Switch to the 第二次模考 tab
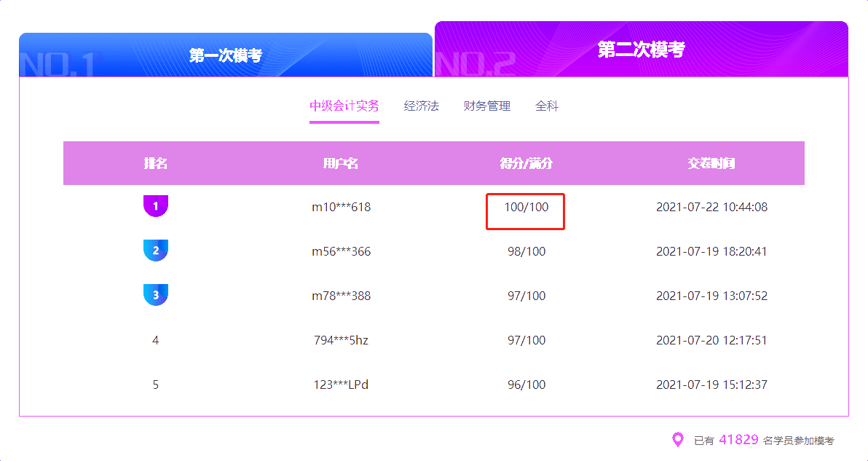868x461 pixels. (x=641, y=51)
